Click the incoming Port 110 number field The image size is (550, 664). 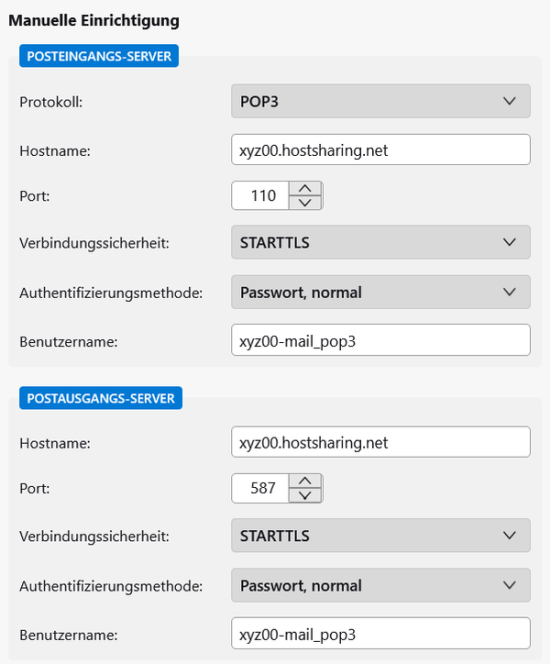260,196
